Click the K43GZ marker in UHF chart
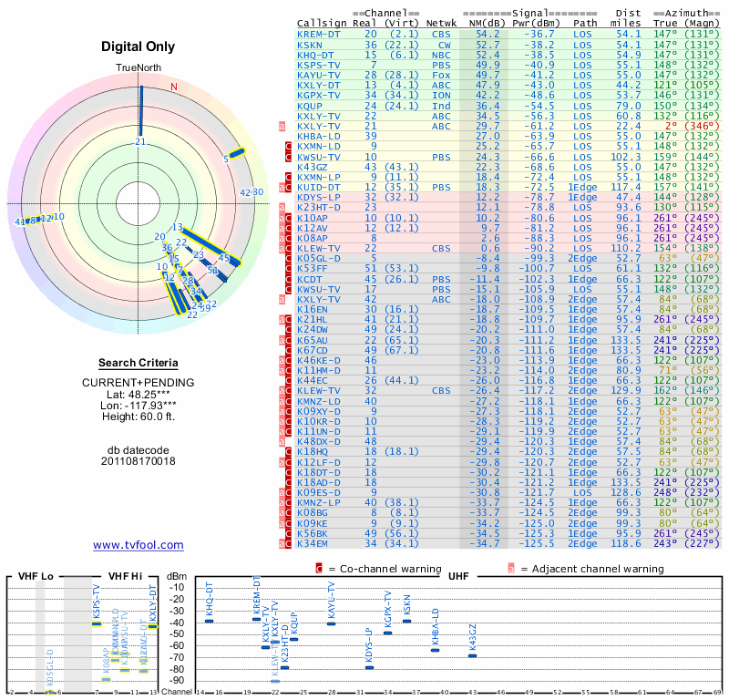 (472, 656)
